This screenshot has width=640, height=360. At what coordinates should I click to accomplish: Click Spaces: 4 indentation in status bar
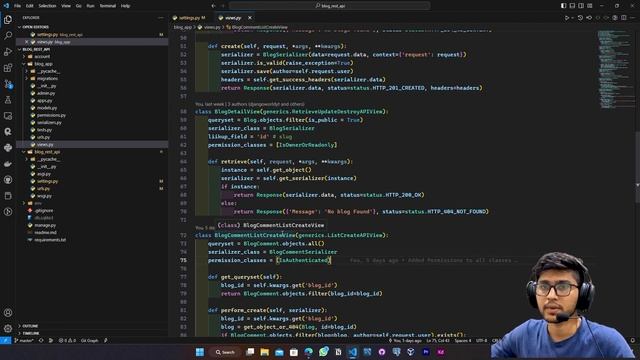(x=463, y=340)
